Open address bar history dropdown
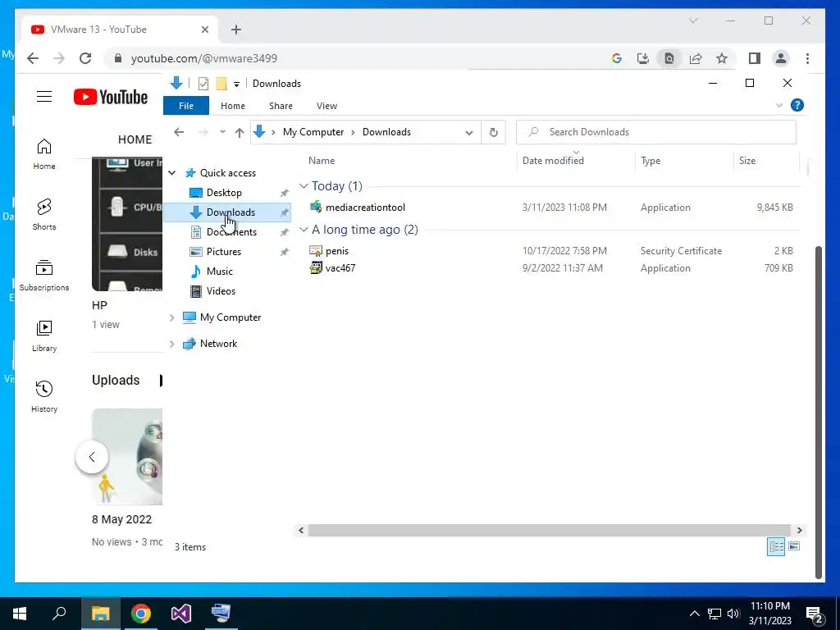Image resolution: width=840 pixels, height=630 pixels. [468, 132]
